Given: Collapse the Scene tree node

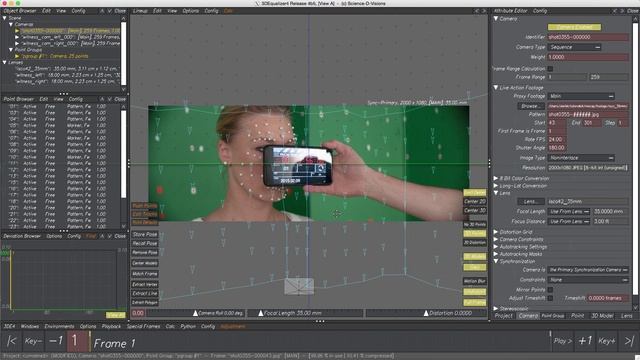Looking at the screenshot, I should tap(4, 18).
